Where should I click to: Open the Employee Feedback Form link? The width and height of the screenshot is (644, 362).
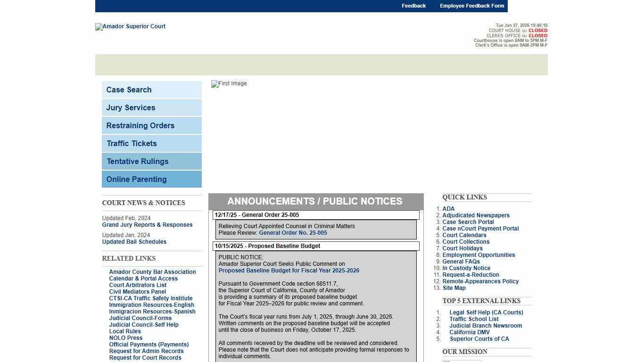coord(472,6)
